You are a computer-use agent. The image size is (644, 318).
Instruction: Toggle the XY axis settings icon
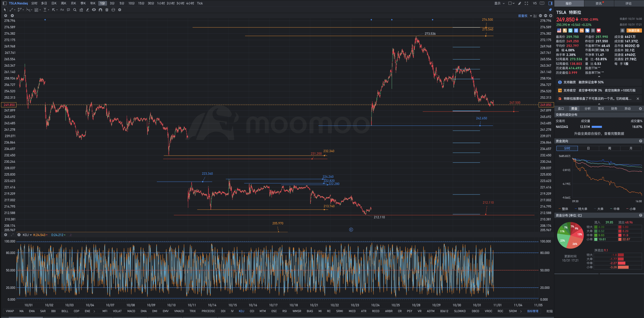pos(535,16)
